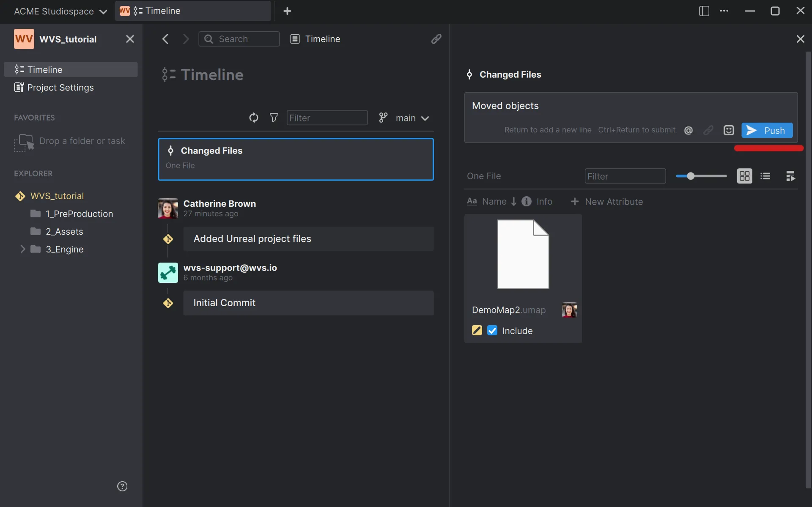This screenshot has width=812, height=507.
Task: Expand the 3_Engine folder
Action: pyautogui.click(x=23, y=249)
